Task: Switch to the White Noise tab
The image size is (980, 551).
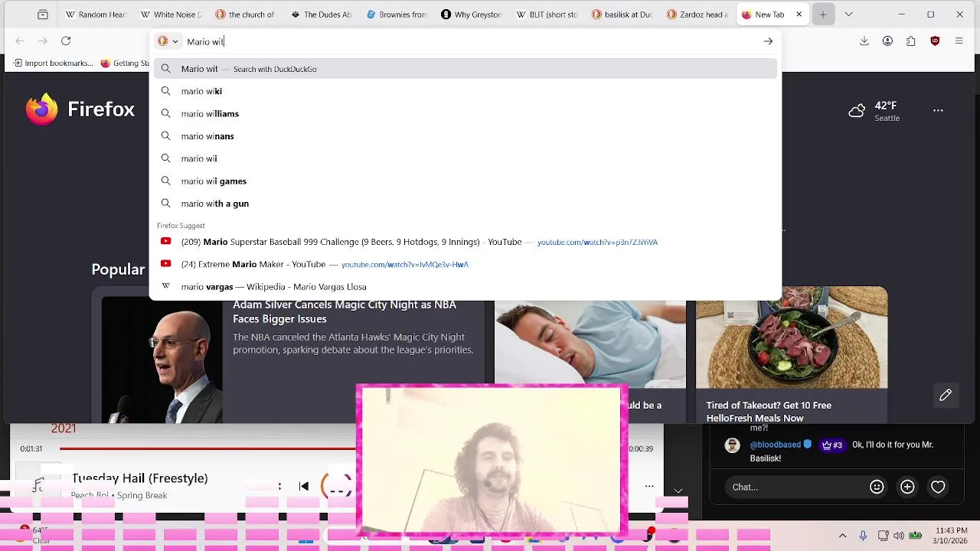Action: pyautogui.click(x=171, y=15)
